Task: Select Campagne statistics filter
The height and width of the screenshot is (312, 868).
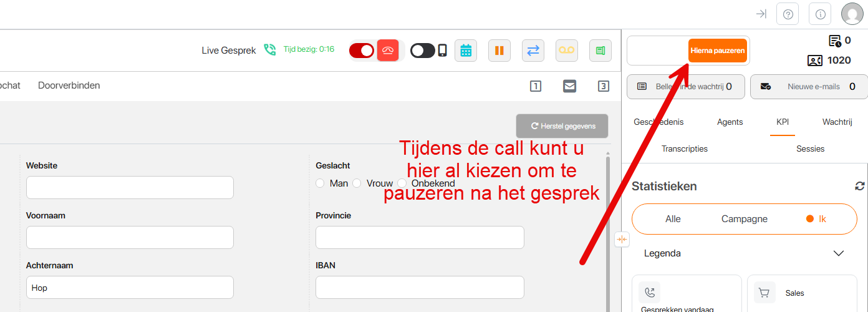Action: tap(745, 219)
